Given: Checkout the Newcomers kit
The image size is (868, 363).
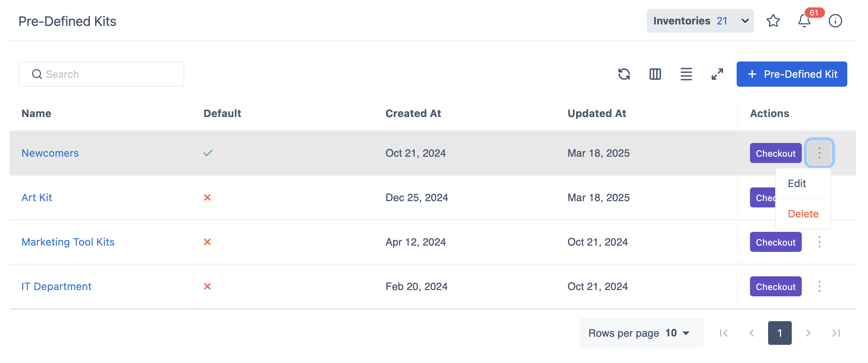Looking at the screenshot, I should [775, 153].
